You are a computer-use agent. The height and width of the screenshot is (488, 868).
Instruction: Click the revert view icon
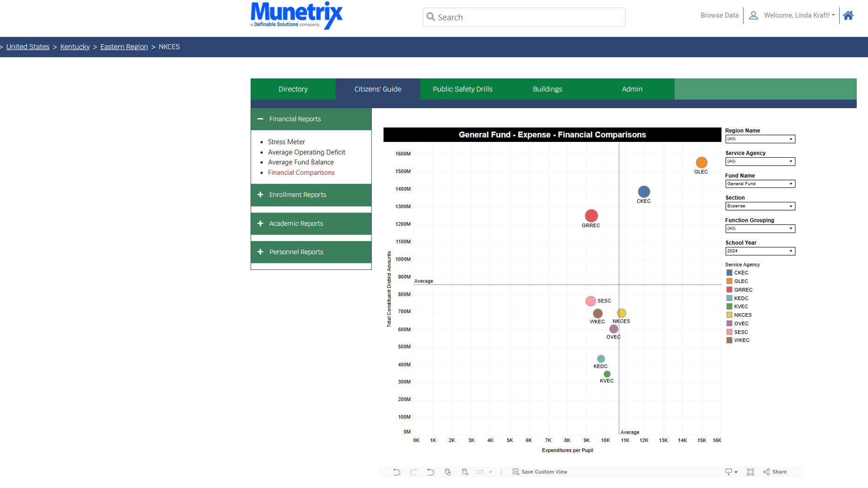click(430, 472)
